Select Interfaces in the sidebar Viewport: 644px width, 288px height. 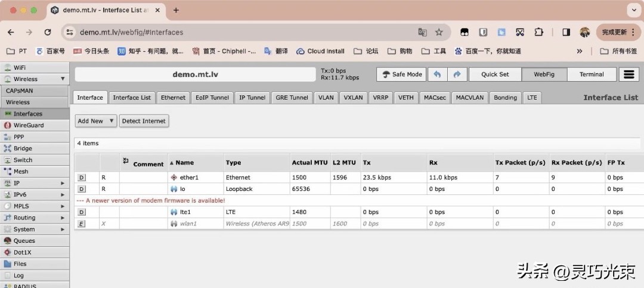click(35, 114)
